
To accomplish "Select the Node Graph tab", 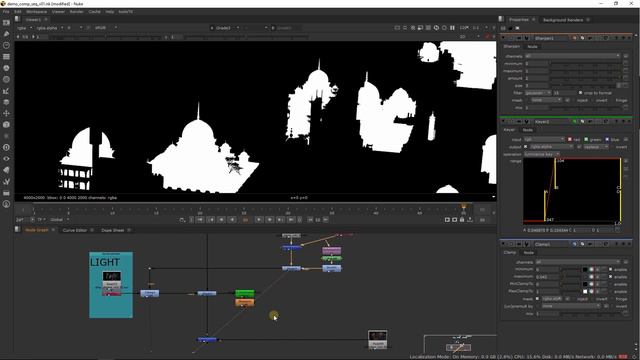I will tap(37, 230).
